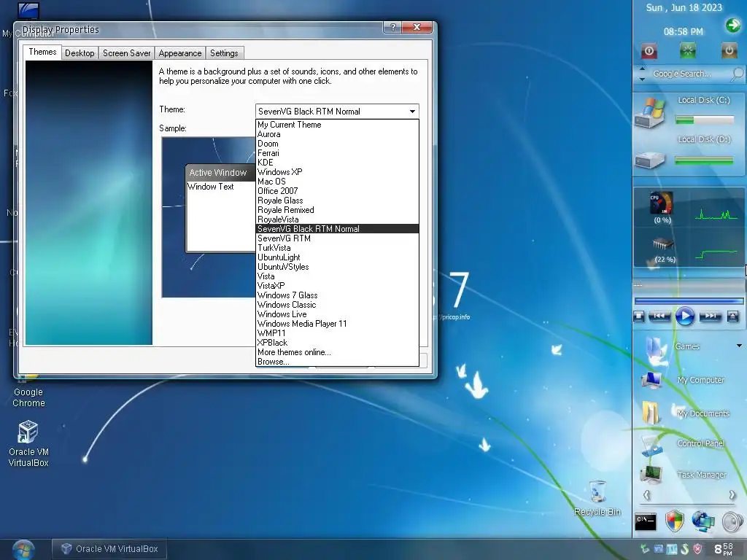
Task: Select KDE theme
Action: [x=338, y=163]
